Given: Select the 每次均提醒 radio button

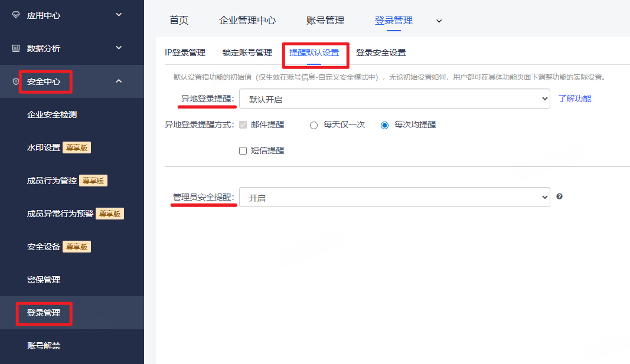Looking at the screenshot, I should pyautogui.click(x=385, y=125).
